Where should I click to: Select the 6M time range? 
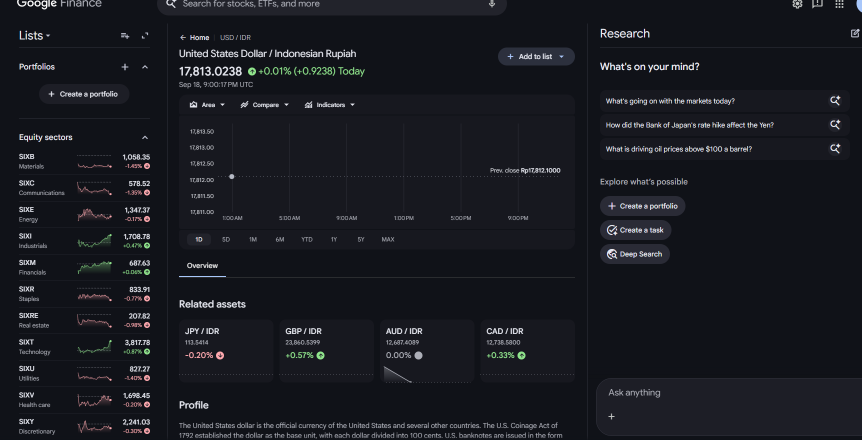point(280,239)
